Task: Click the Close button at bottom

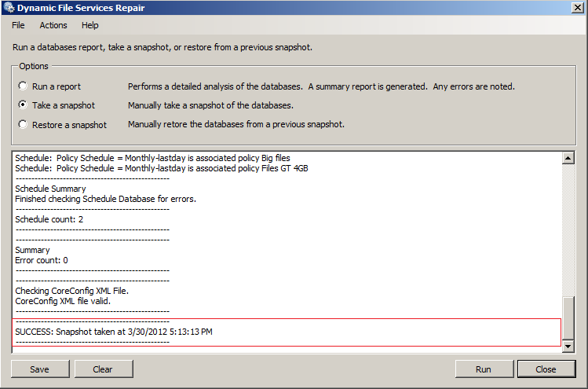Action: pyautogui.click(x=546, y=369)
